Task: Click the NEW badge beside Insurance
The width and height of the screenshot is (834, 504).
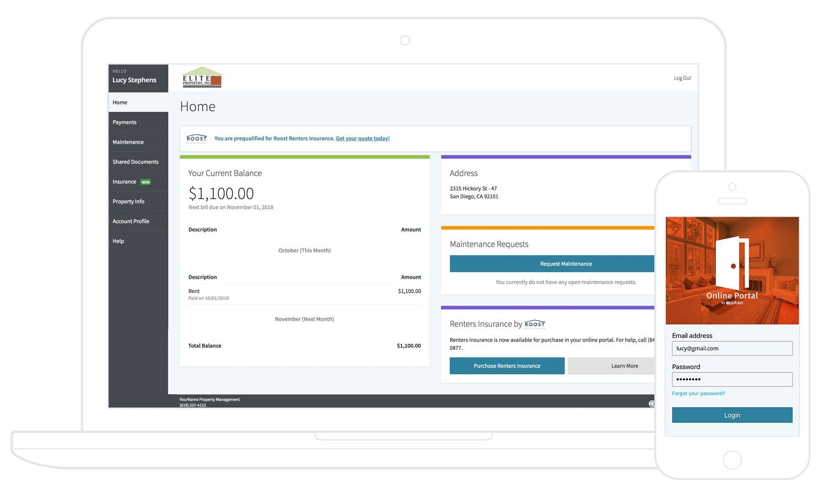Action: coord(146,182)
